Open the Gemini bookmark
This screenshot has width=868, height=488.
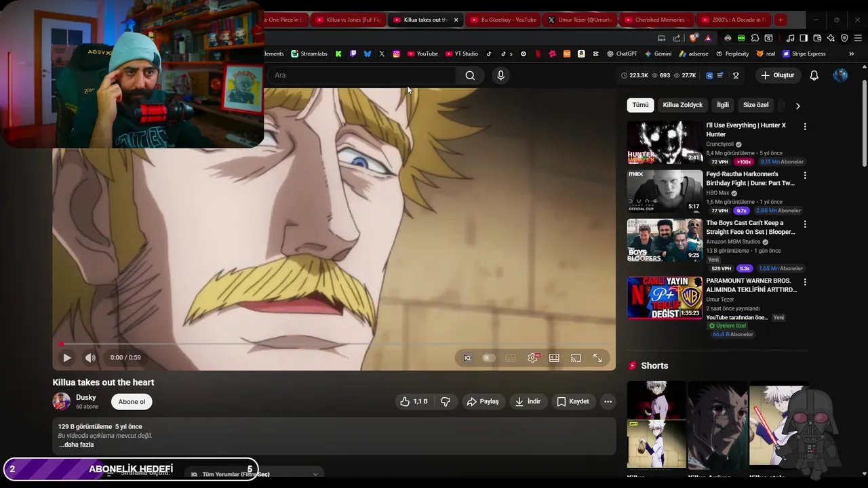[658, 54]
